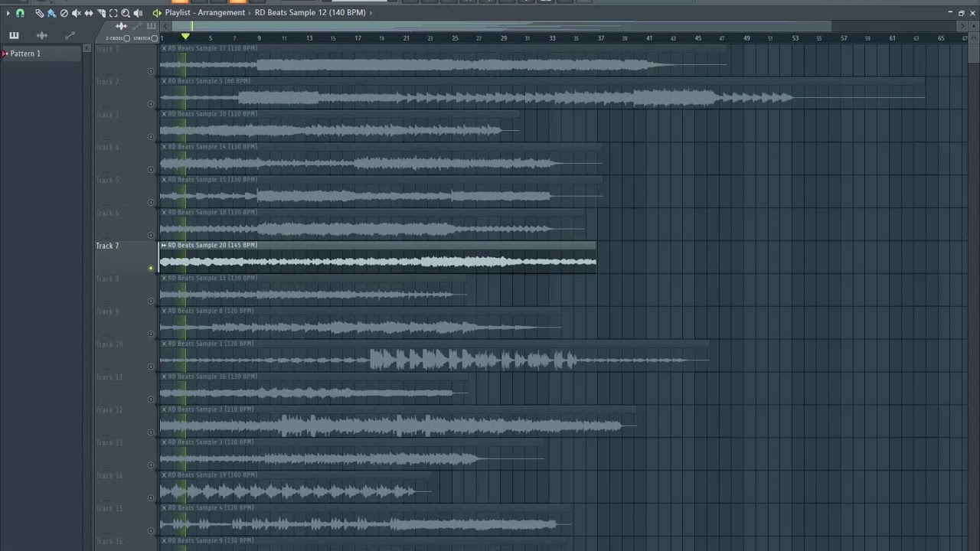Click small automation icon above STRETCH
Image resolution: width=980 pixels, height=551 pixels.
(137, 27)
